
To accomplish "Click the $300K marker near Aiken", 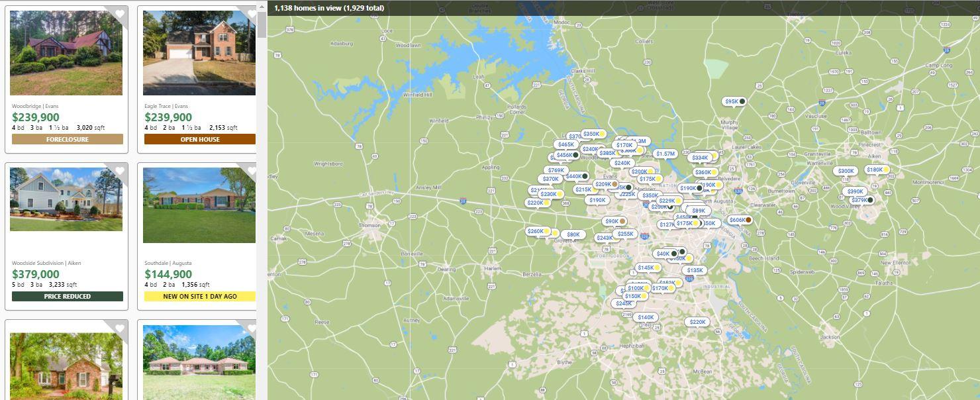I will (846, 171).
